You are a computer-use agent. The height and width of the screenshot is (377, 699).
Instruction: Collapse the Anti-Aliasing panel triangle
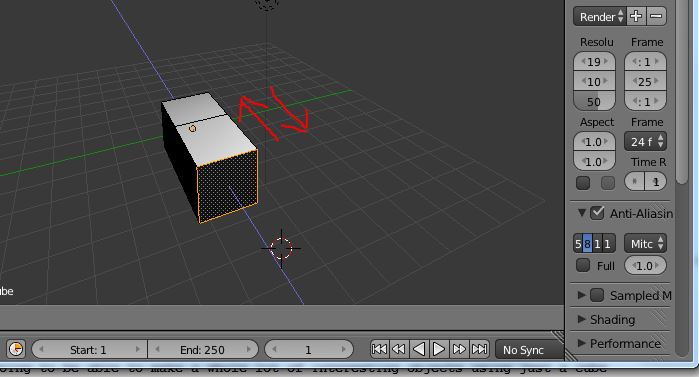[582, 213]
